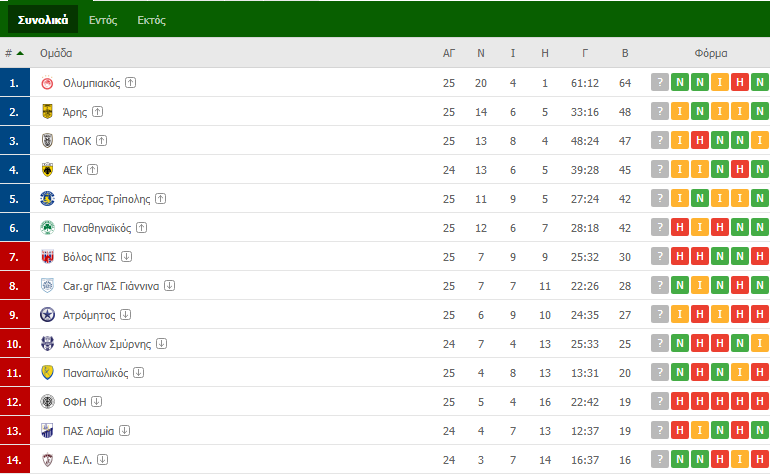Click the down-arrow icon next to Βόλος ΝΠΣ
Image resolution: width=770 pixels, height=475 pixels.
click(x=126, y=256)
